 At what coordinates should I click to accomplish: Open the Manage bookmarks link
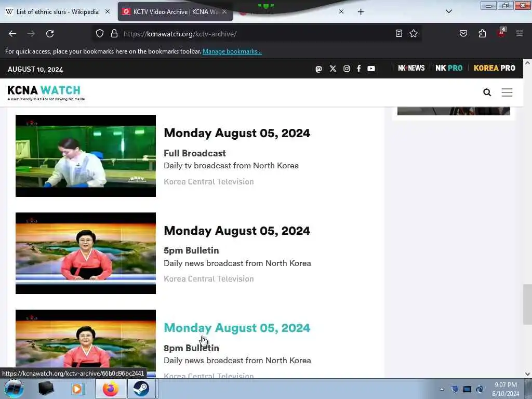tap(232, 51)
